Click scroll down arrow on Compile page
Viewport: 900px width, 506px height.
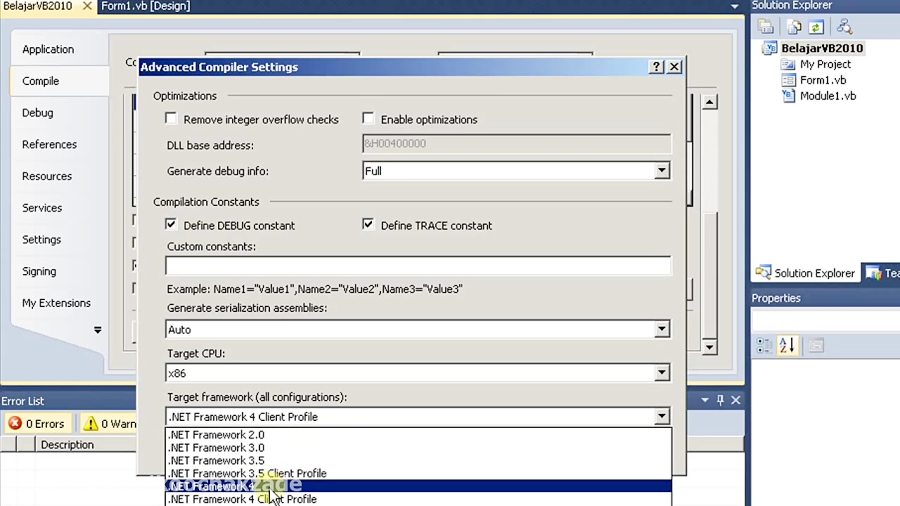click(710, 347)
